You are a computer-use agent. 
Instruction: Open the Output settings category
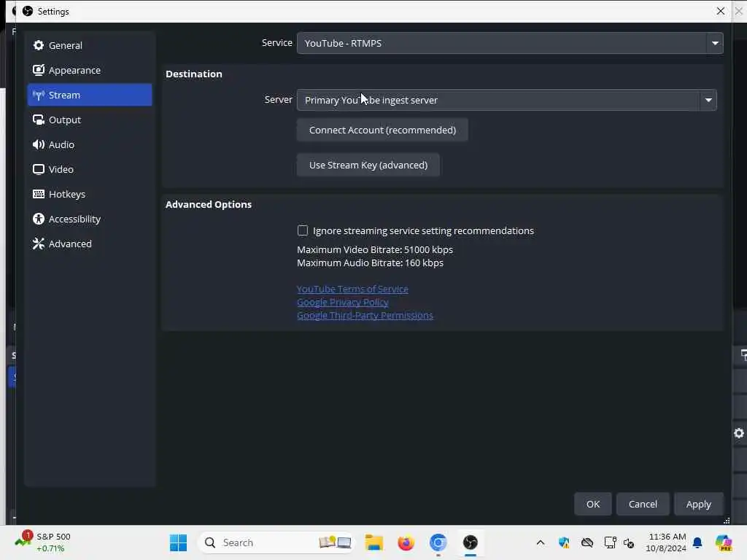(x=90, y=120)
